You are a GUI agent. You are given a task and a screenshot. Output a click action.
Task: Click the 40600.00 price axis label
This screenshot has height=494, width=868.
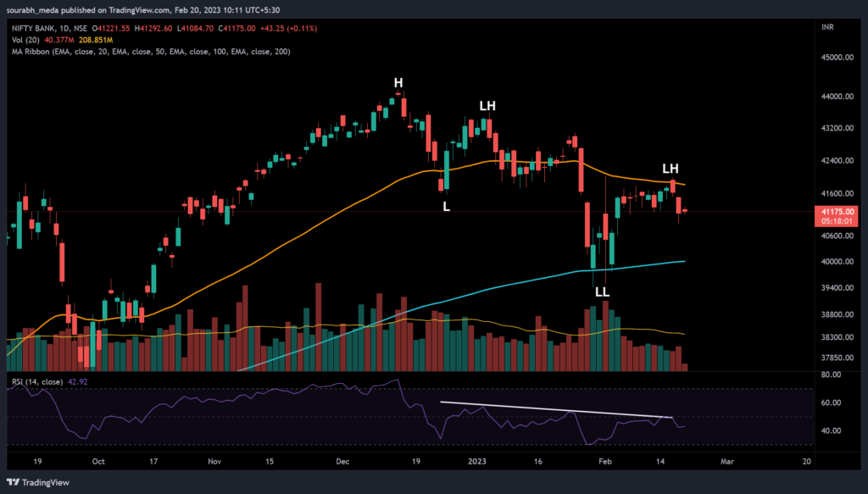837,236
